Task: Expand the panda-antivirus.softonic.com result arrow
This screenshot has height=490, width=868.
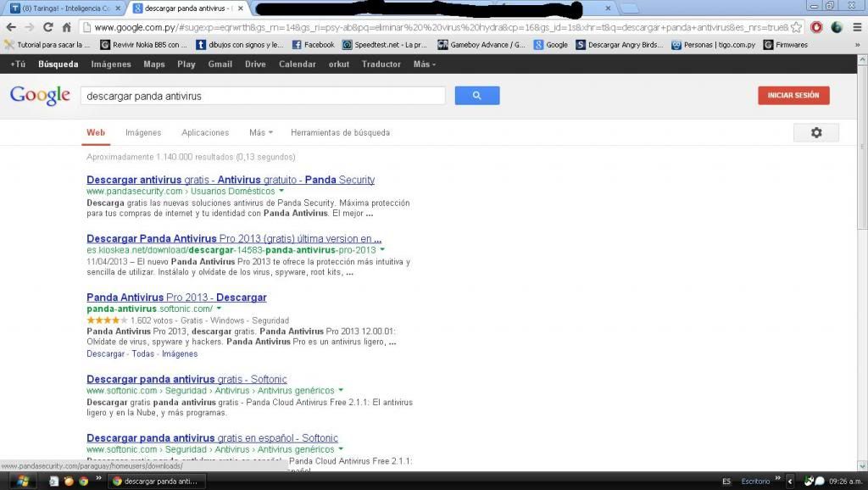Action: (x=220, y=309)
